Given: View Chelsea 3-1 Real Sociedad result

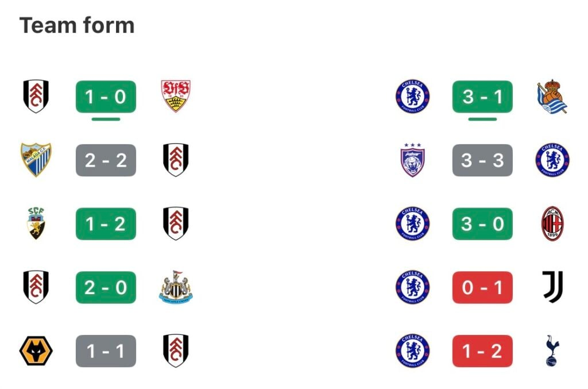Looking at the screenshot, I should (x=482, y=97).
